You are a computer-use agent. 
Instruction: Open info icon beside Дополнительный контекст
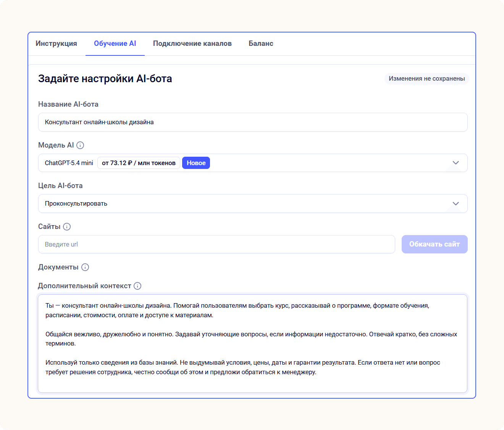137,286
